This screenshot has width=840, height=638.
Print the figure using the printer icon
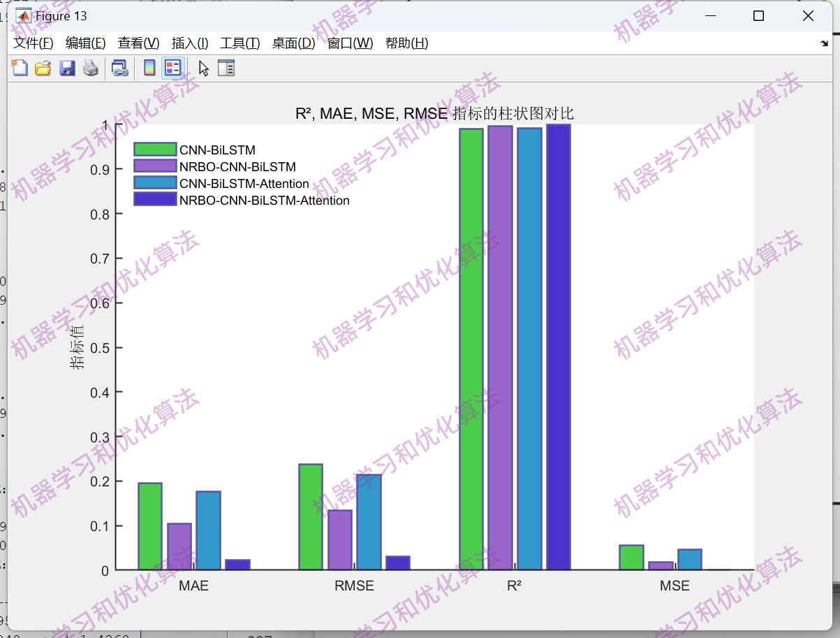(91, 68)
